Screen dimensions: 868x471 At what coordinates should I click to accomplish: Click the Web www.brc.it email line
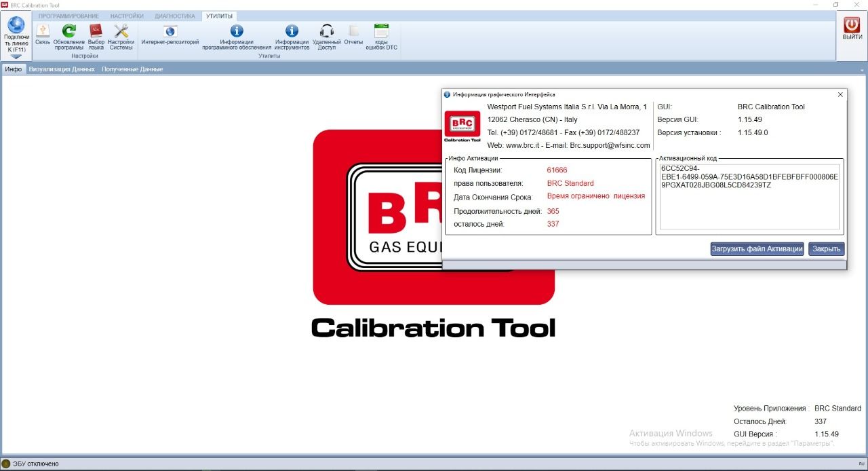pos(568,146)
